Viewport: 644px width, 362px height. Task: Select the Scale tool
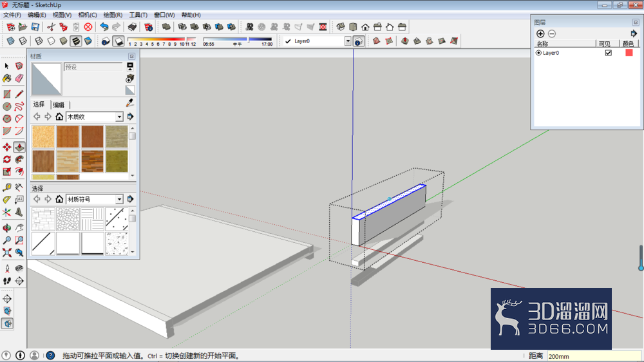[x=6, y=172]
